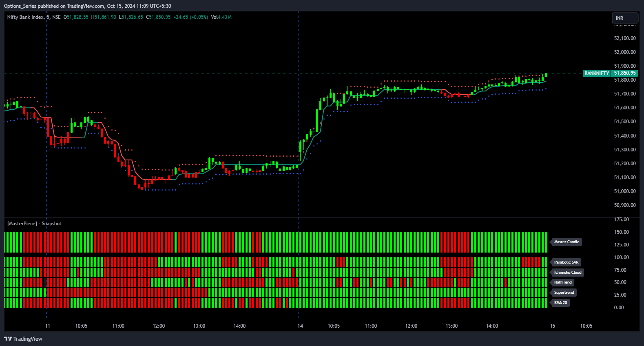Click the date 14 label on time axis
The image size is (644, 346).
pyautogui.click(x=300, y=326)
